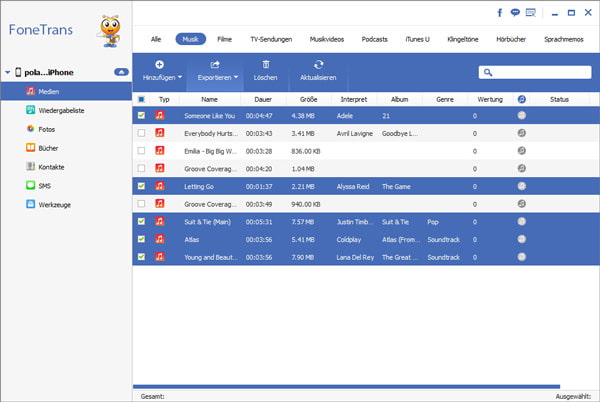This screenshot has height=402, width=600.
Task: Click the FoneTrans bee mascot logo
Action: tap(109, 31)
